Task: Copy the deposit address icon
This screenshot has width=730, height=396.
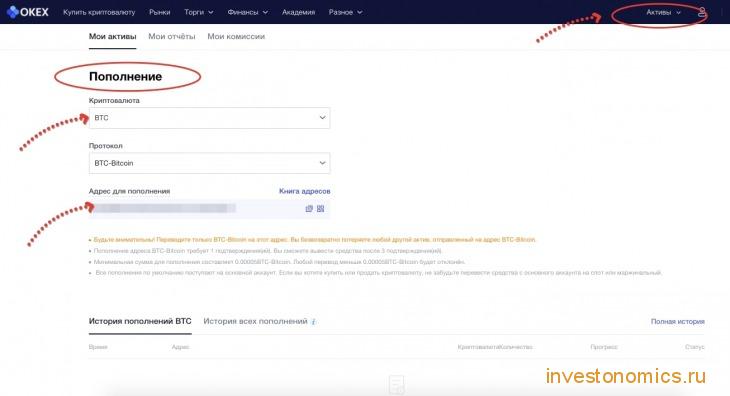Action: [x=309, y=208]
